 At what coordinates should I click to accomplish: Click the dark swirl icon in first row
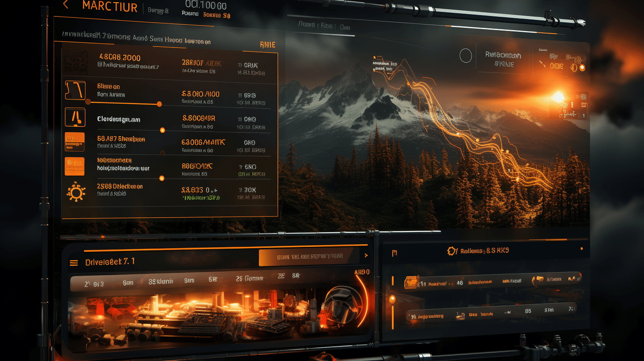coord(75,61)
